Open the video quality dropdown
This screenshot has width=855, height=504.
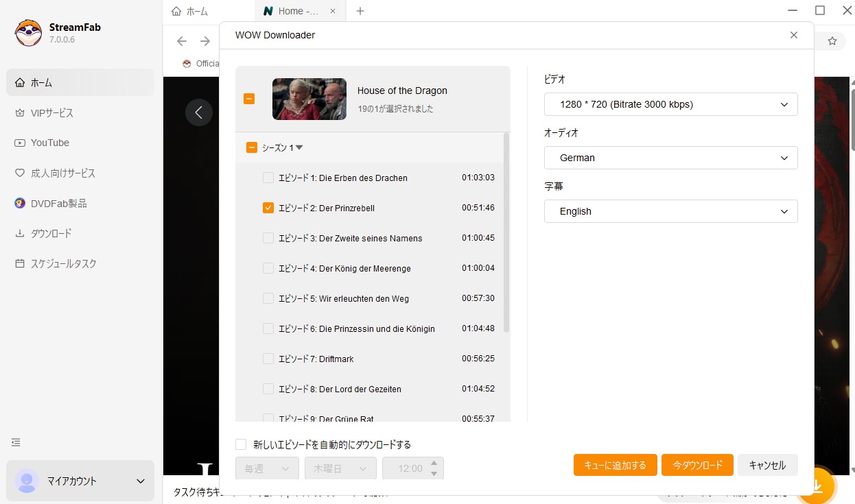click(670, 104)
